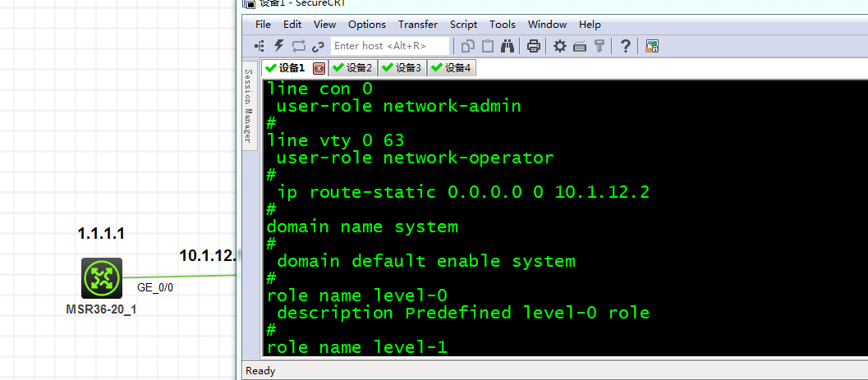This screenshot has height=380, width=868.
Task: Open the View menu
Action: 324,25
